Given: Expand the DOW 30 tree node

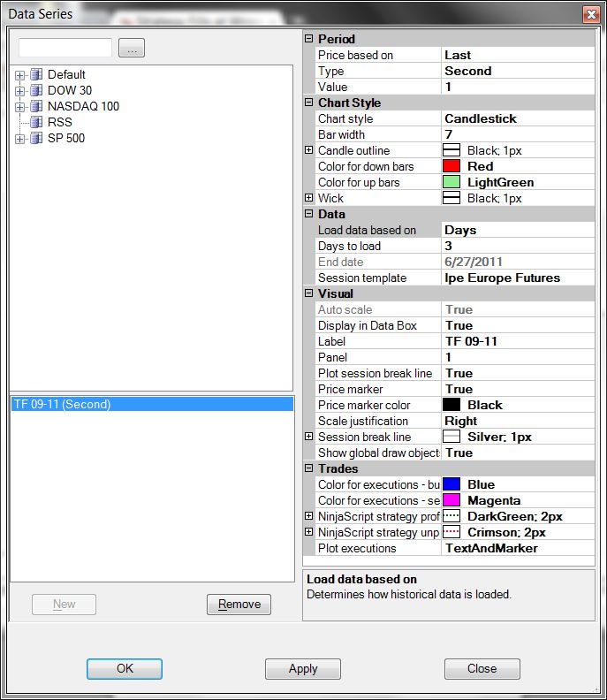Looking at the screenshot, I should (19, 91).
